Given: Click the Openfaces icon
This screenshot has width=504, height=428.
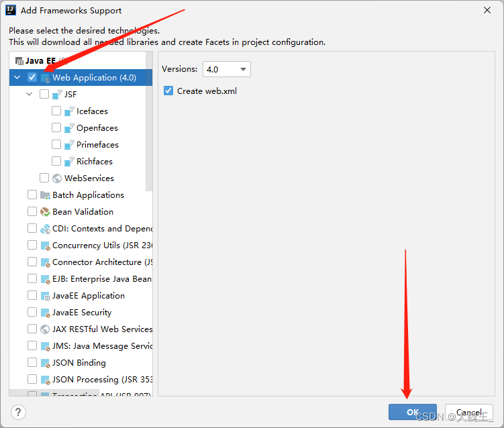Looking at the screenshot, I should point(69,128).
